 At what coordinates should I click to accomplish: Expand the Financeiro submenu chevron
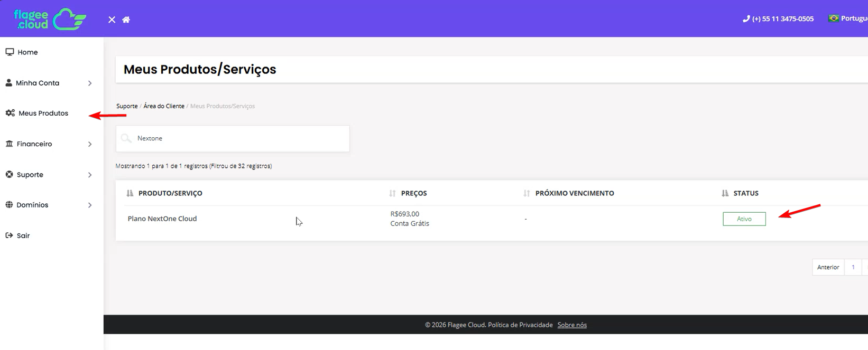(x=90, y=144)
